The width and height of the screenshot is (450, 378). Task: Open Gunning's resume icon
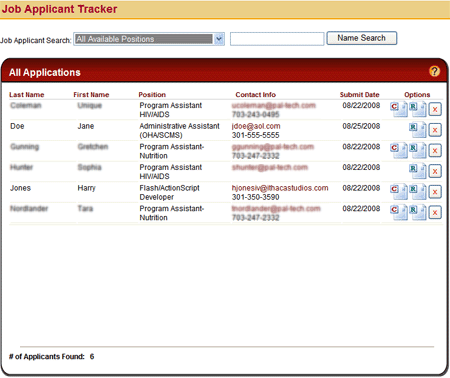pos(418,150)
